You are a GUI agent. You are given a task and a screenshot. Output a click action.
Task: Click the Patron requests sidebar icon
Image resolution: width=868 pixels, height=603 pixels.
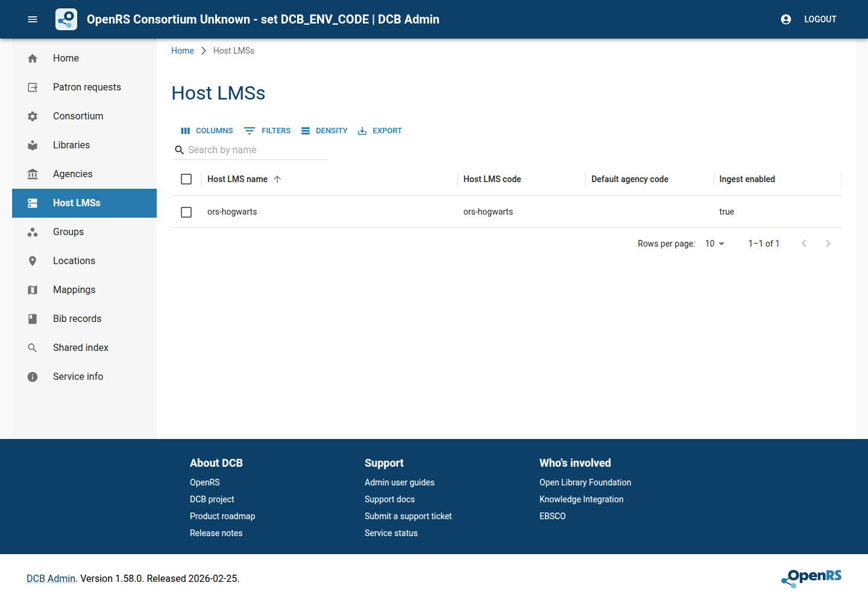click(33, 87)
